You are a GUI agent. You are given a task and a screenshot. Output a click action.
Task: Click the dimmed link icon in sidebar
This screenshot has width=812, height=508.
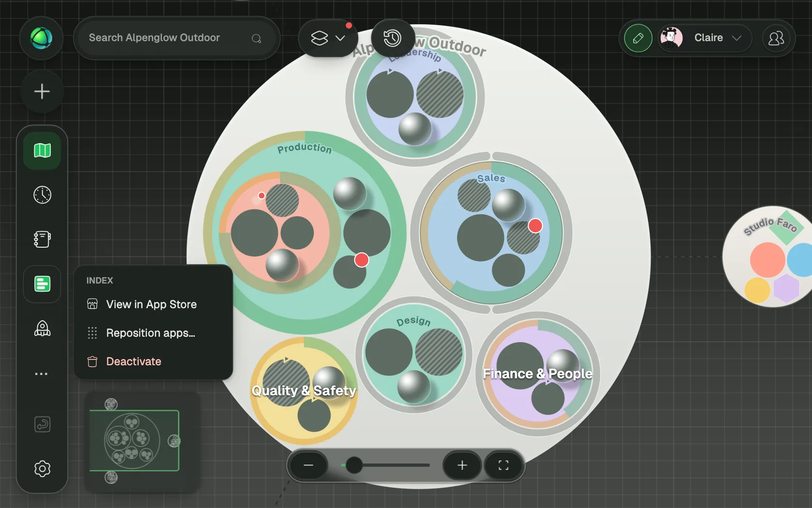[42, 424]
